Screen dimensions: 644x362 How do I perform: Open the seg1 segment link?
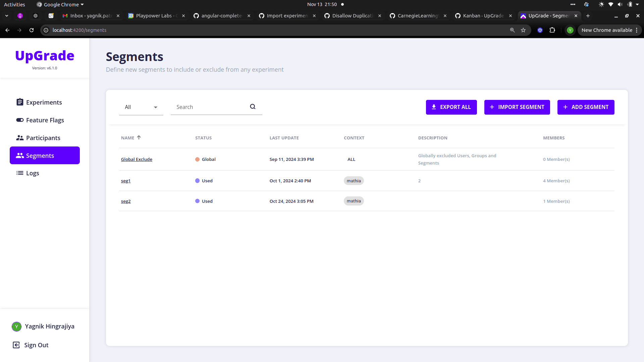tap(126, 181)
